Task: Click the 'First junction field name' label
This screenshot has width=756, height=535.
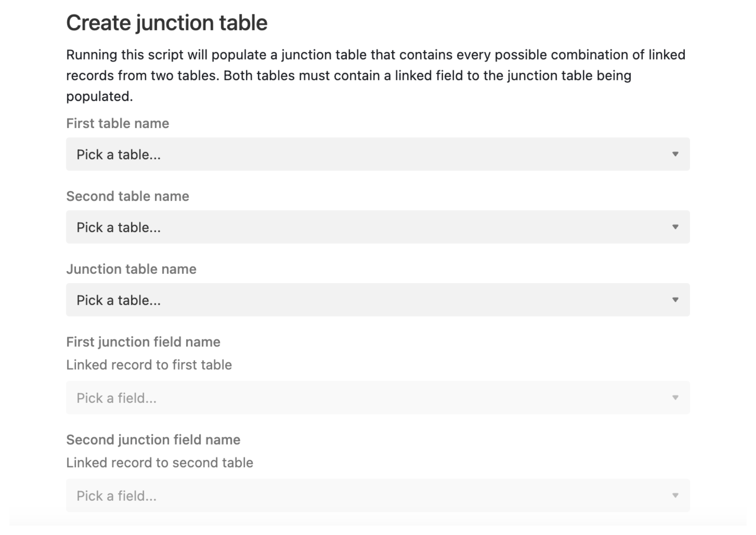Action: [143, 342]
